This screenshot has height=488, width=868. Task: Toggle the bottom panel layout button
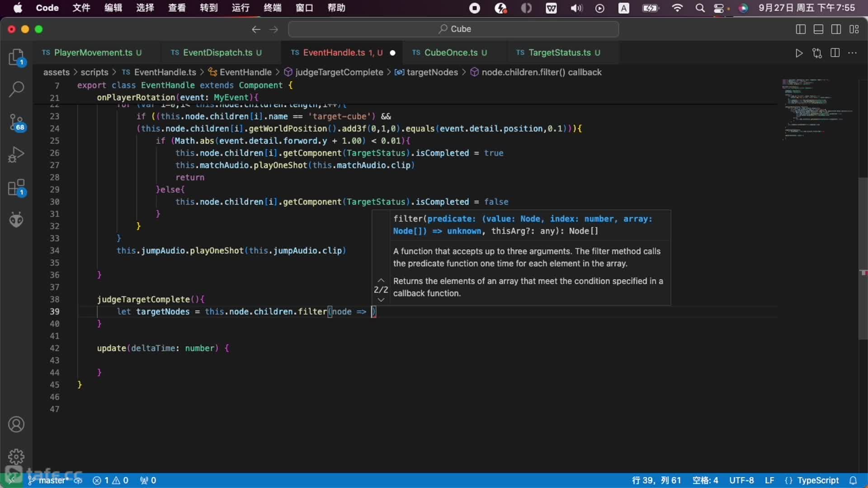pyautogui.click(x=818, y=29)
